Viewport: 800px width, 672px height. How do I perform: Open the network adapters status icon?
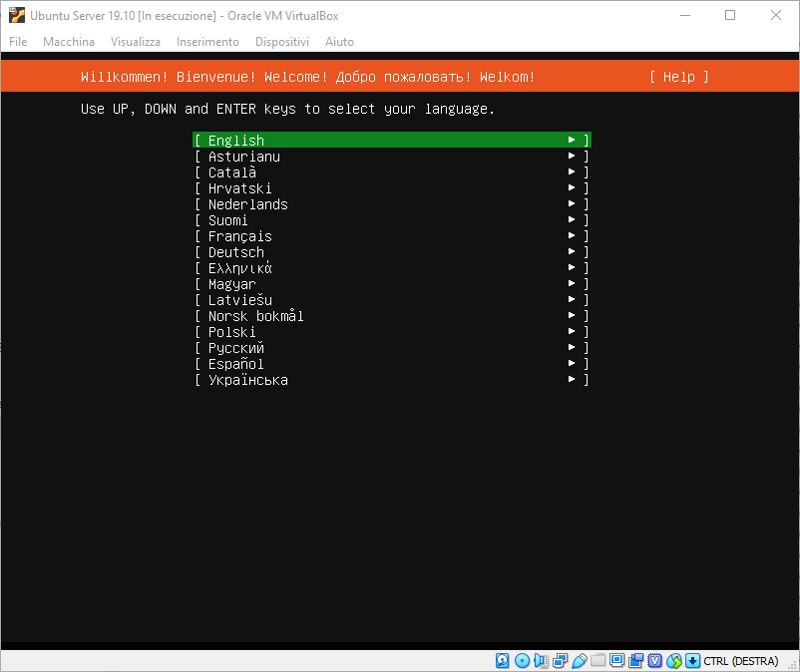[x=561, y=661]
